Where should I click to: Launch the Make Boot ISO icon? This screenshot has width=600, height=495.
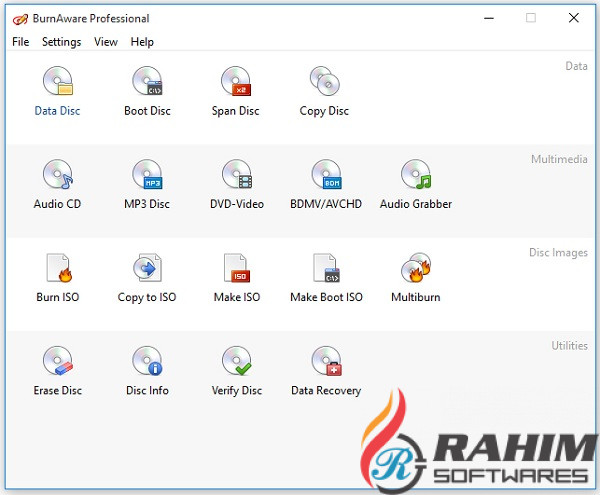click(326, 267)
